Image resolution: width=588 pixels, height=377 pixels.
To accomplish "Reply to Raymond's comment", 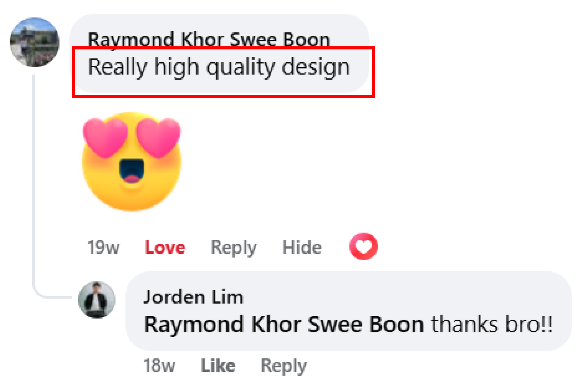I will pos(234,248).
